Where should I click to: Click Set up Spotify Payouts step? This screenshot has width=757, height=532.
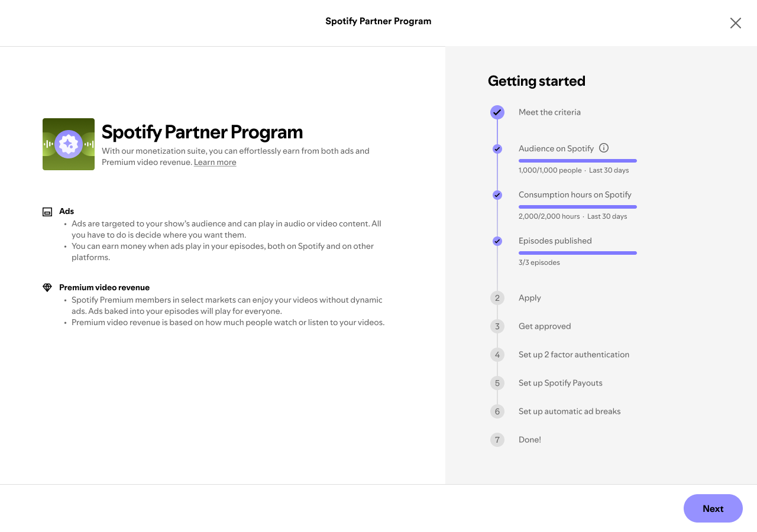click(x=561, y=383)
